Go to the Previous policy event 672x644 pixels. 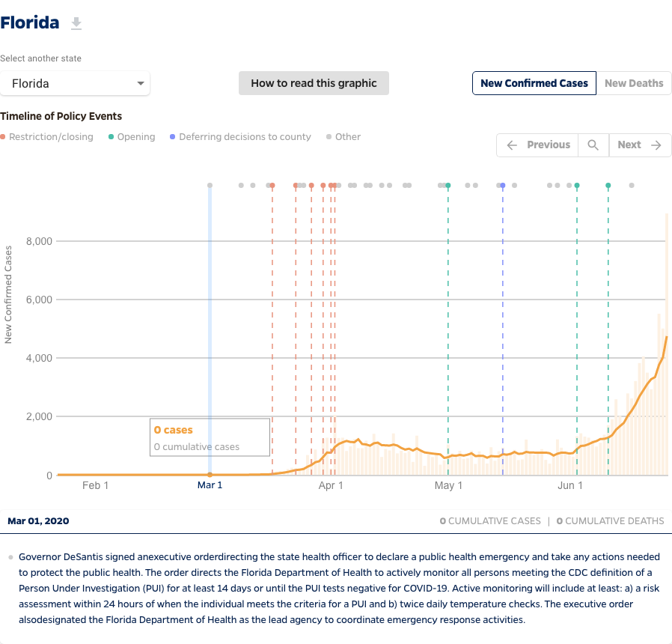pos(538,145)
